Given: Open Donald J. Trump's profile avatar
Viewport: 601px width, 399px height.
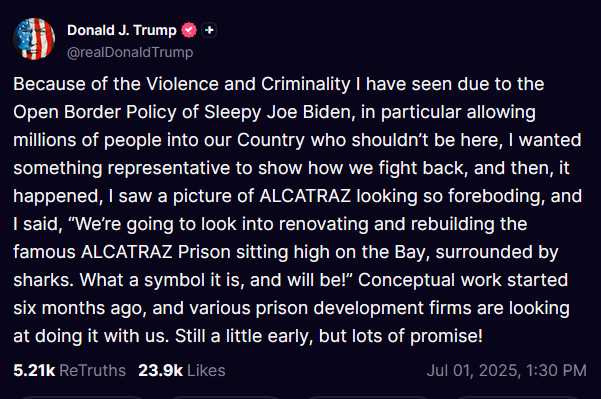Looking at the screenshot, I should (34, 39).
